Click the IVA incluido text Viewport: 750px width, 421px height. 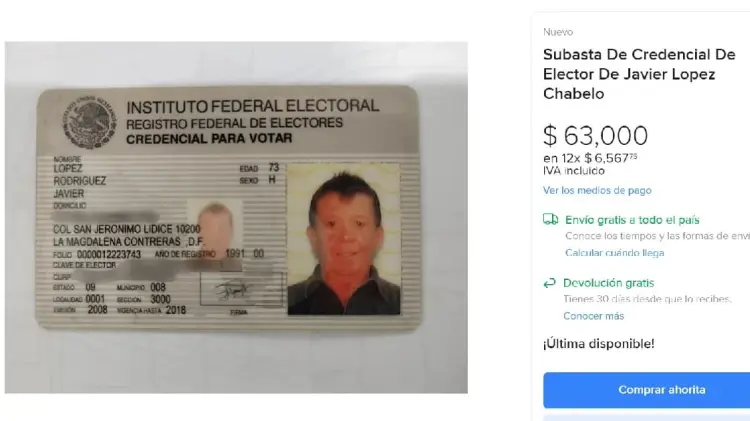point(574,171)
